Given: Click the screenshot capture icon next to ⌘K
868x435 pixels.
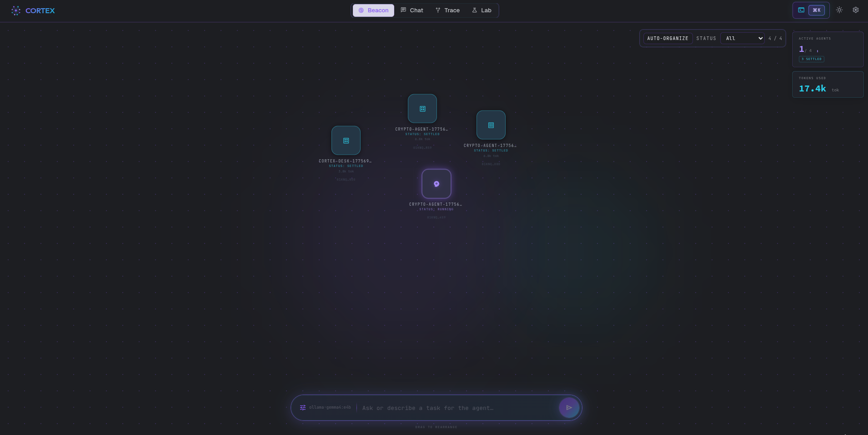Looking at the screenshot, I should [x=802, y=10].
